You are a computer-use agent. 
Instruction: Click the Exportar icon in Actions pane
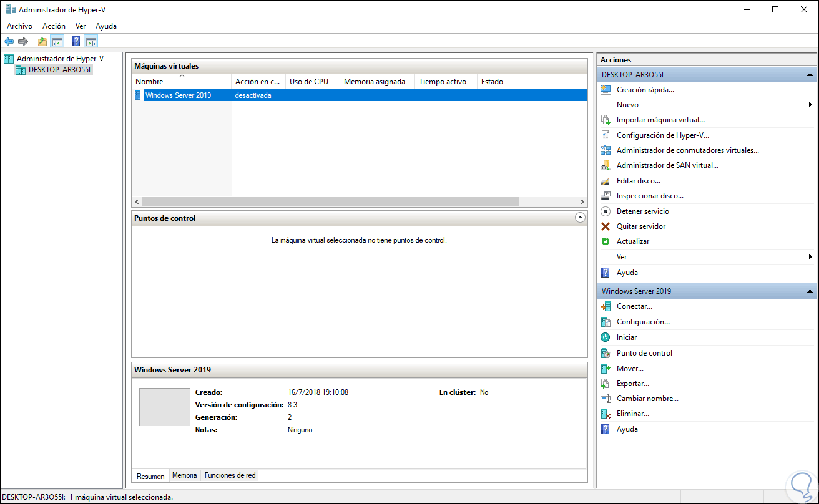(605, 384)
